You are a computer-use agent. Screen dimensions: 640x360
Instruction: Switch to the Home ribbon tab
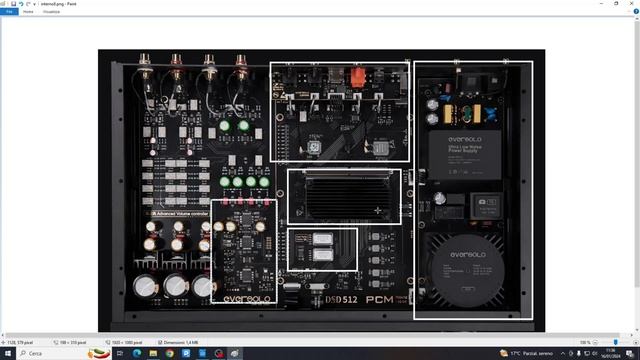tap(28, 12)
